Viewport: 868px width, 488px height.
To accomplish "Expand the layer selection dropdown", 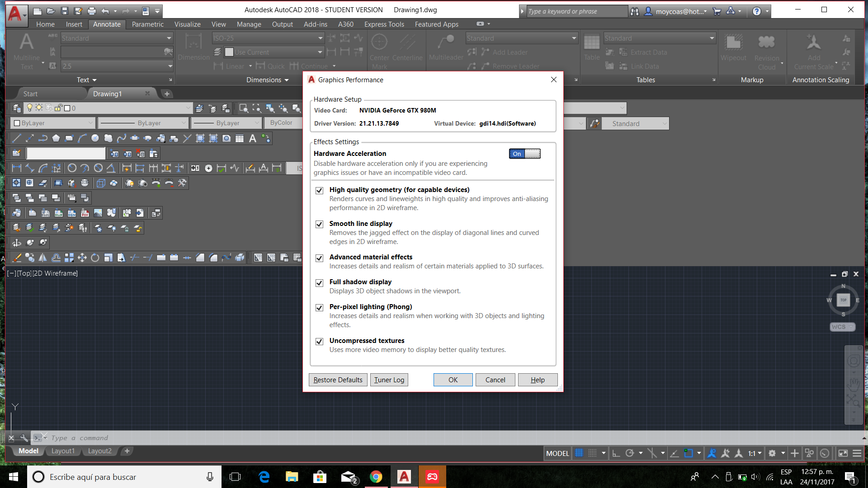I will [189, 108].
